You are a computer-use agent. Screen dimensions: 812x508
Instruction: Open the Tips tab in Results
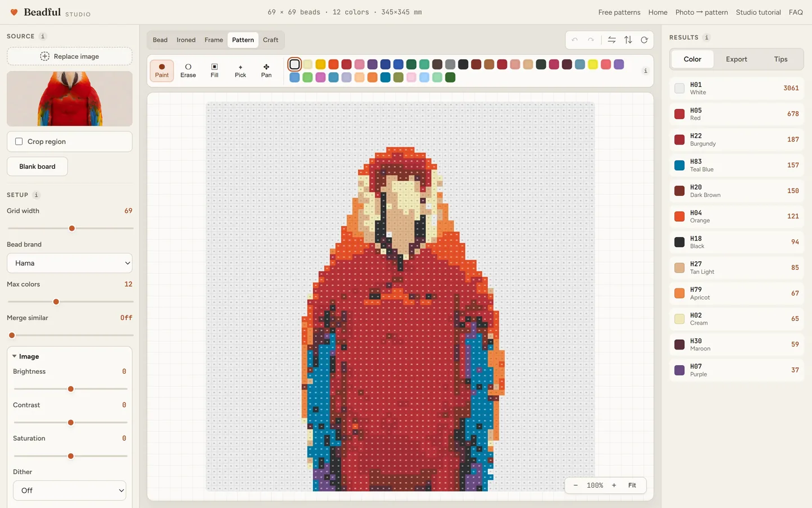[780, 59]
